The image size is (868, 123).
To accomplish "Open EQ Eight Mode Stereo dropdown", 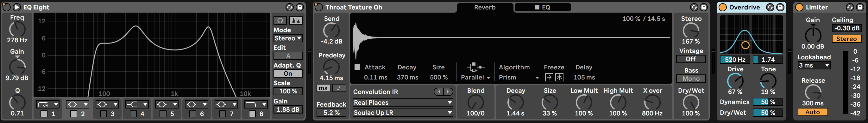I will 288,38.
